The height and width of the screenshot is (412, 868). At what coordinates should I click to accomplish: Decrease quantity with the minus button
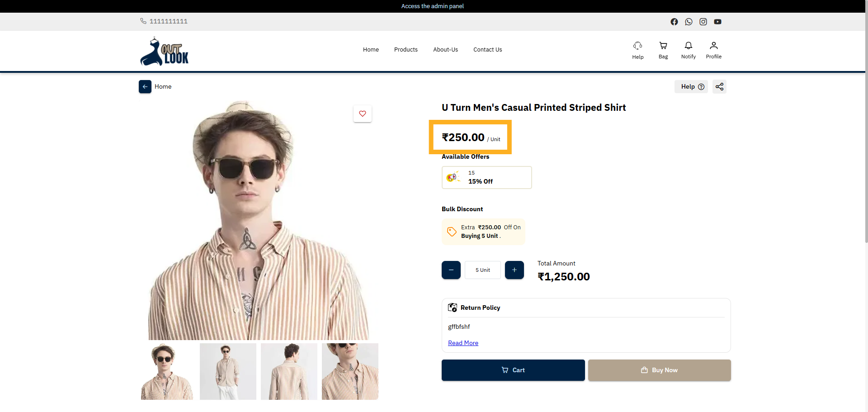(451, 270)
